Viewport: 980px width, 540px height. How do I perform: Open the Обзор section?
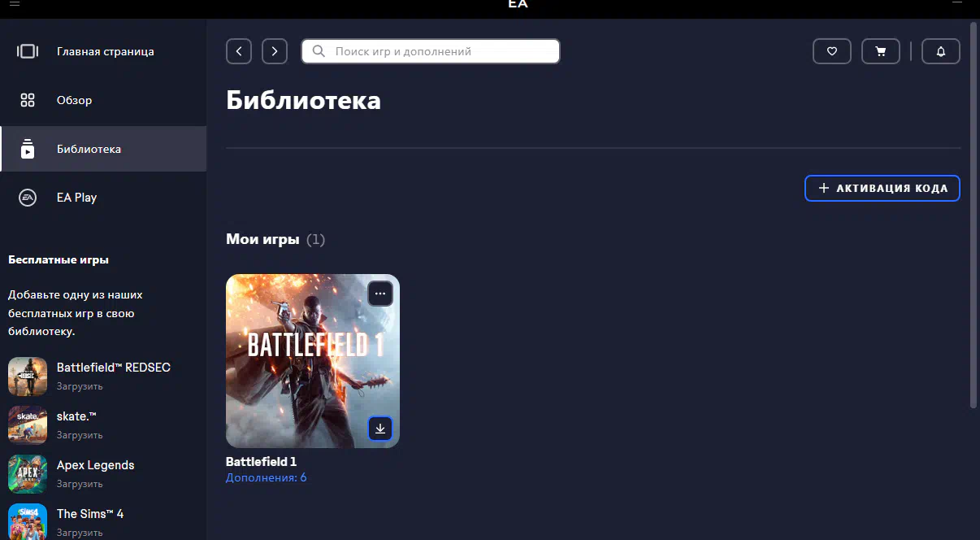[x=74, y=100]
